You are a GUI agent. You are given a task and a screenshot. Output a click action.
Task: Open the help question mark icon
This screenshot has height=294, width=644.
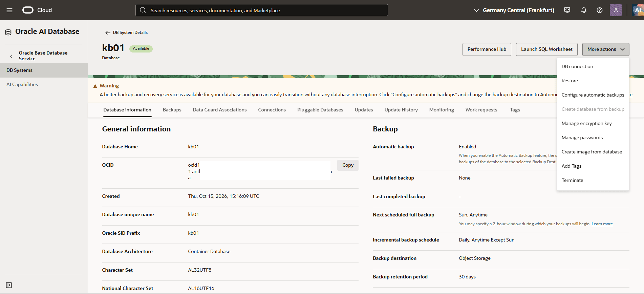600,10
